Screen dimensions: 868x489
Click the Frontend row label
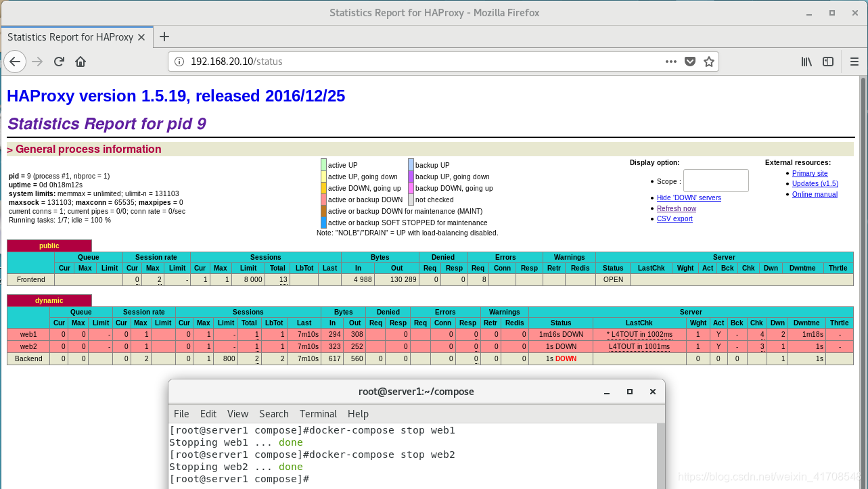click(x=31, y=279)
